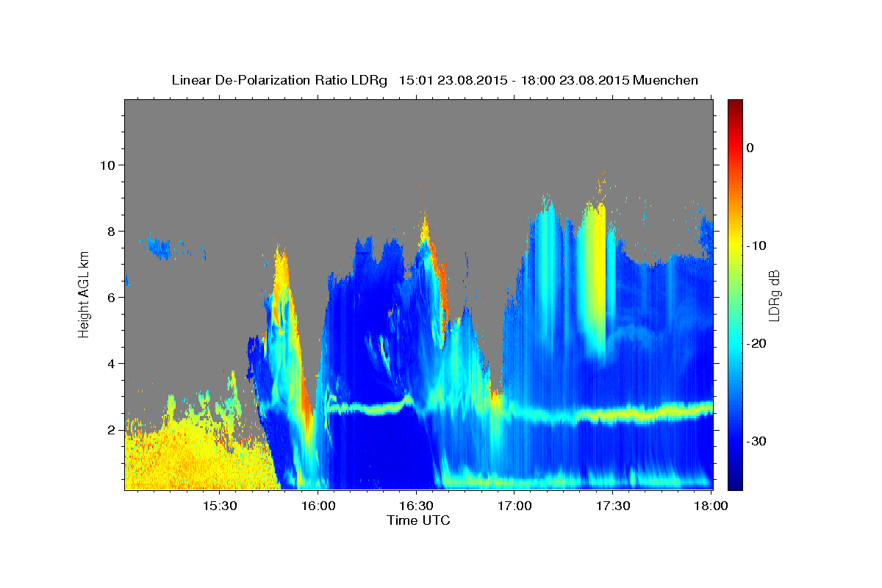Click the 'Time UTC' axis title
This screenshot has height=588, width=882.
[418, 521]
